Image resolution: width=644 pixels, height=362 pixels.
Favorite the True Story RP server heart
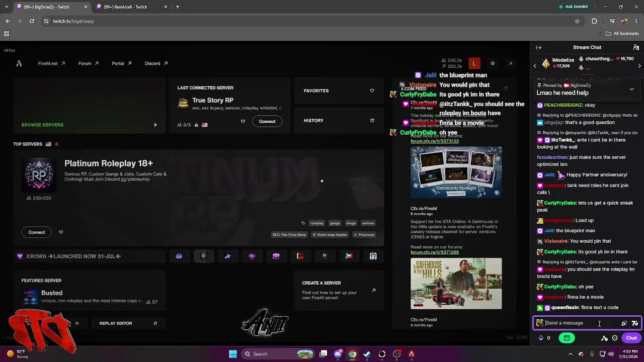coord(243,121)
